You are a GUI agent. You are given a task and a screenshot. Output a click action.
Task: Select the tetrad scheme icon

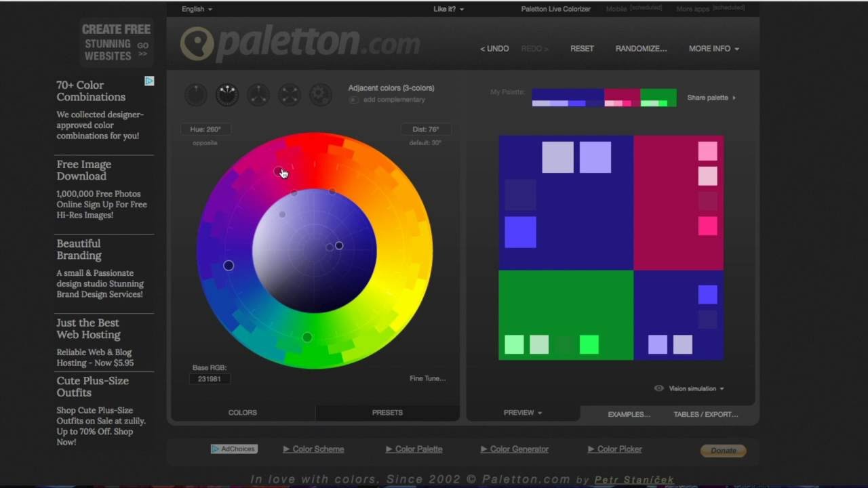tap(290, 95)
